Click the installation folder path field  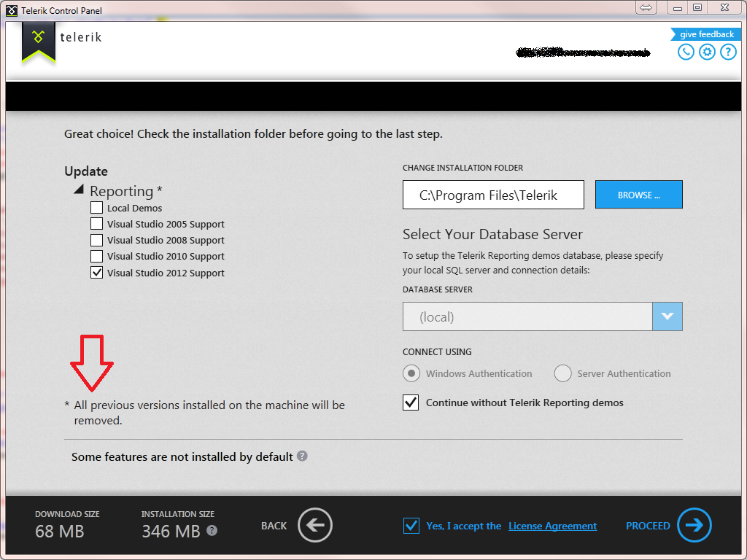493,194
